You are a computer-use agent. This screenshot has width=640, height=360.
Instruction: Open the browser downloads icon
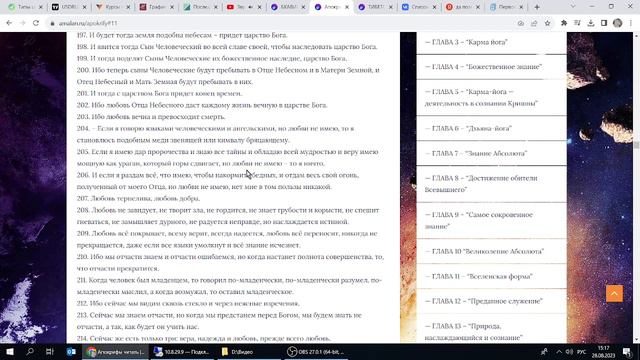tap(591, 23)
